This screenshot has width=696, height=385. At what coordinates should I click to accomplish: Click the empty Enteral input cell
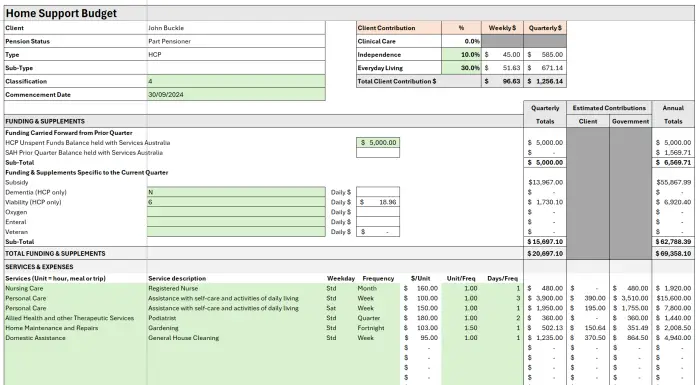pyautogui.click(x=236, y=222)
